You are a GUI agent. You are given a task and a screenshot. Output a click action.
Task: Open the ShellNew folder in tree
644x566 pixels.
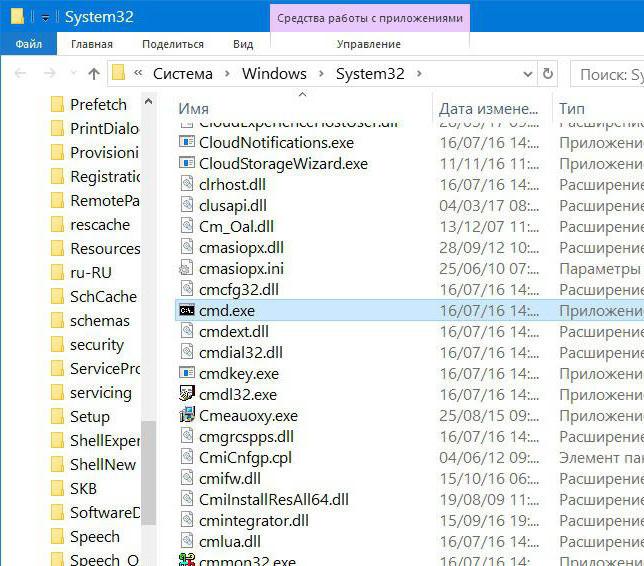tap(103, 465)
